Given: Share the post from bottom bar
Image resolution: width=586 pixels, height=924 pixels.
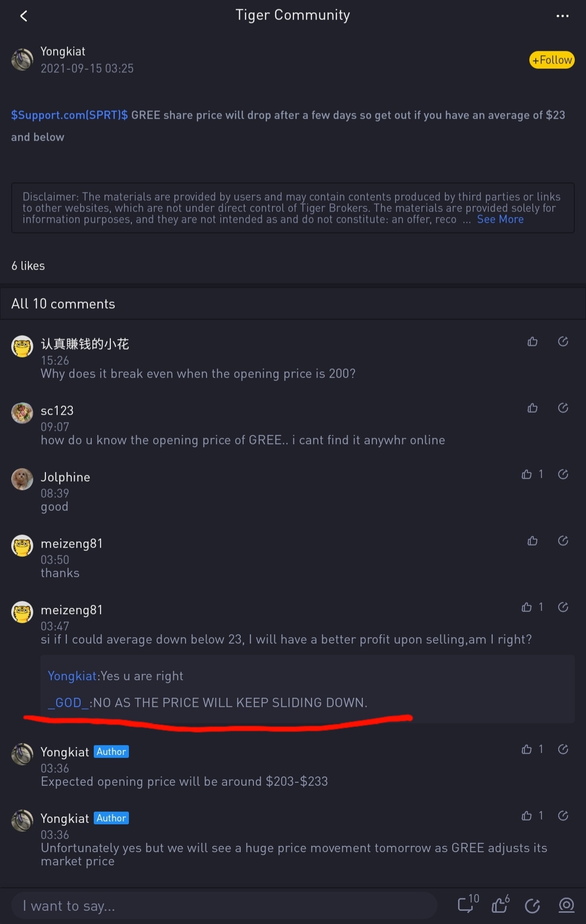Looking at the screenshot, I should [x=532, y=906].
